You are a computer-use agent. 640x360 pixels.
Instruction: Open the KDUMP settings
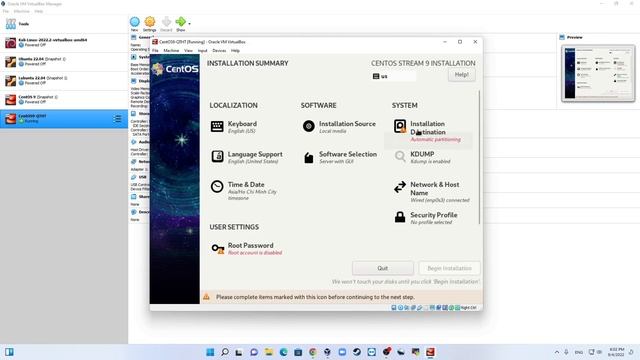pyautogui.click(x=422, y=157)
